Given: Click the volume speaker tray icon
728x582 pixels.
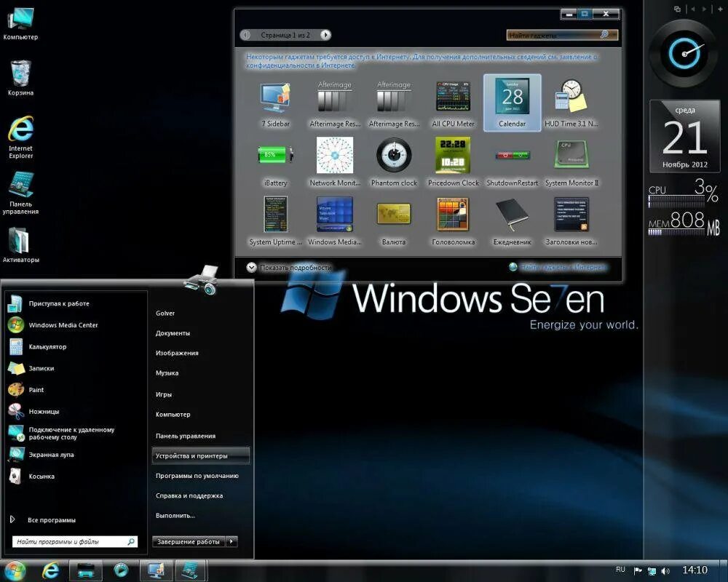Looking at the screenshot, I should (666, 571).
